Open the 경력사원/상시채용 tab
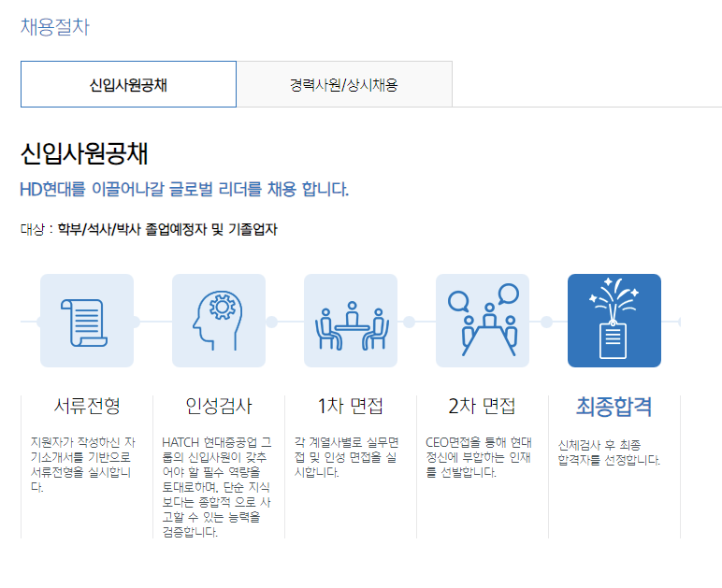This screenshot has height=588, width=722. tap(344, 85)
